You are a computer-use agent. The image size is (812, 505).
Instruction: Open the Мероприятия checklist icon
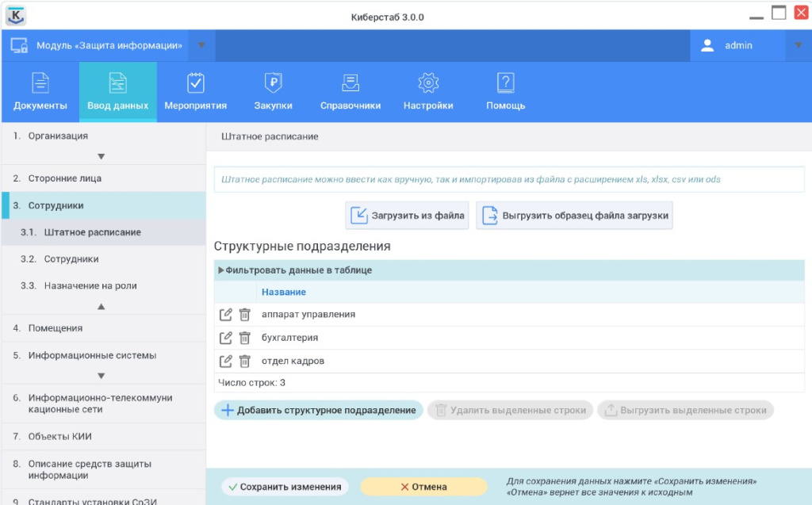(195, 83)
